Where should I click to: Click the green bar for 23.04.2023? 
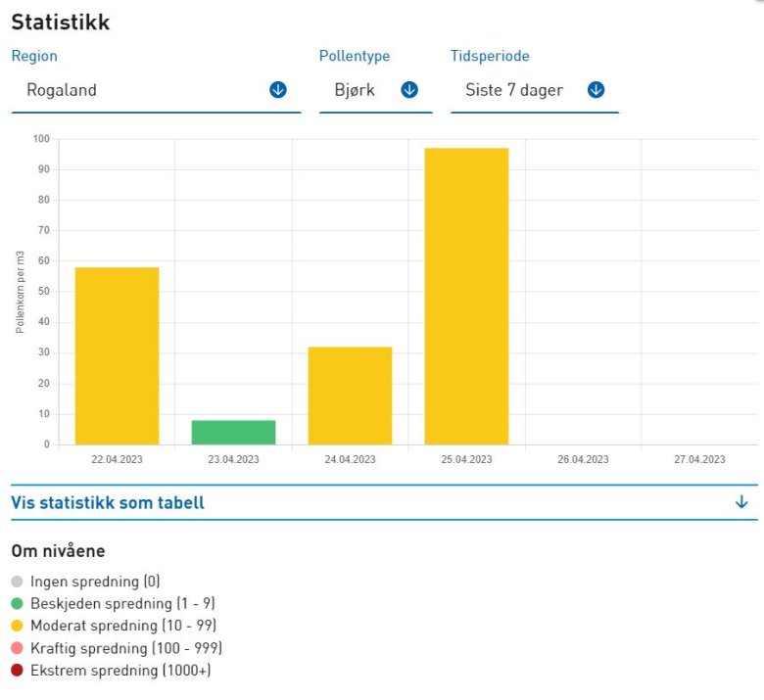[x=233, y=432]
